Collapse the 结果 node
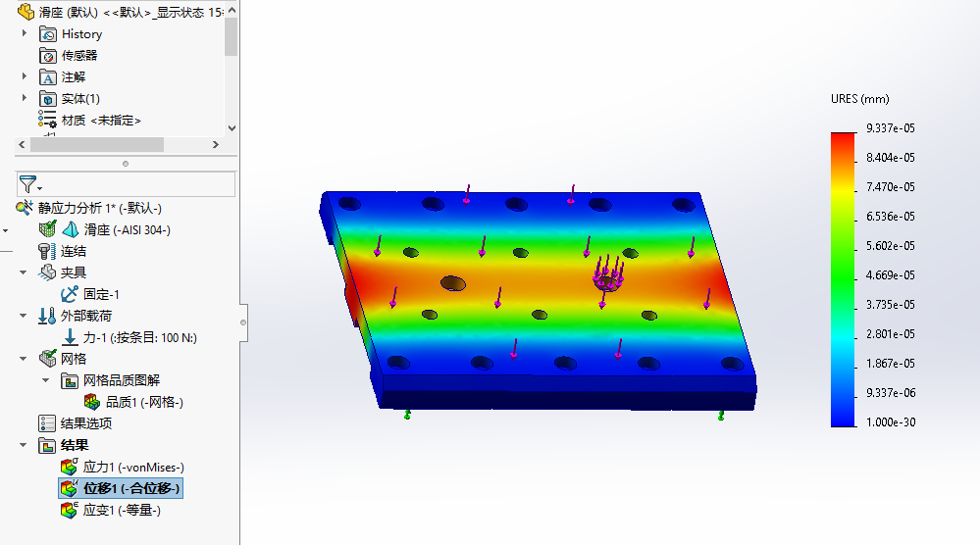This screenshot has height=545, width=980. (24, 445)
